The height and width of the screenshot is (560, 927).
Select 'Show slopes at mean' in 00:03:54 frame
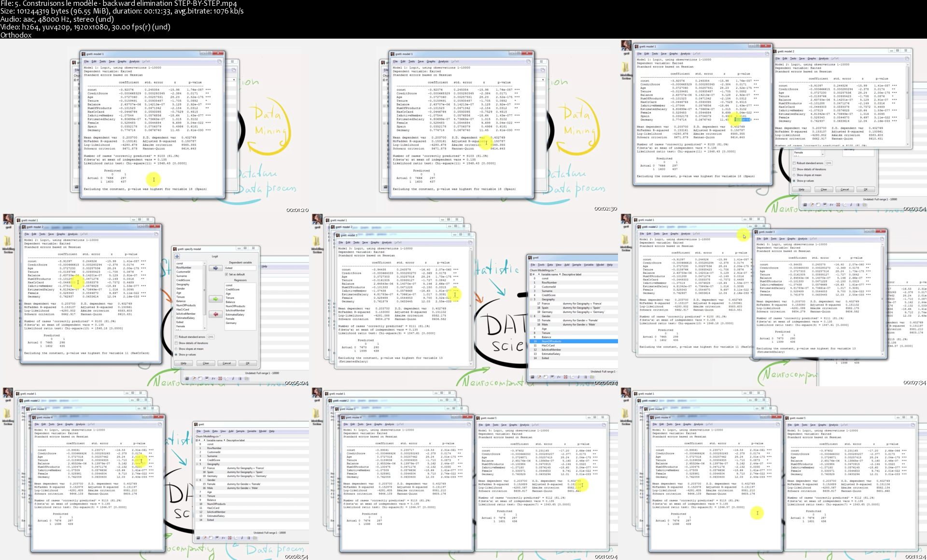coord(794,175)
